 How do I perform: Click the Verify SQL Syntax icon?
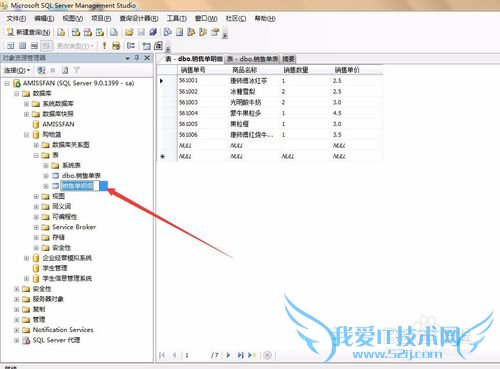[116, 46]
